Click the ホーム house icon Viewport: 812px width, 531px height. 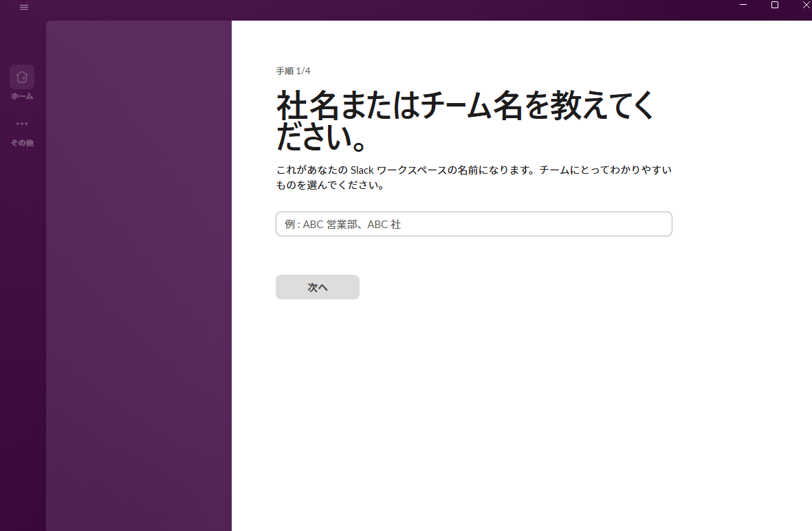pos(22,76)
